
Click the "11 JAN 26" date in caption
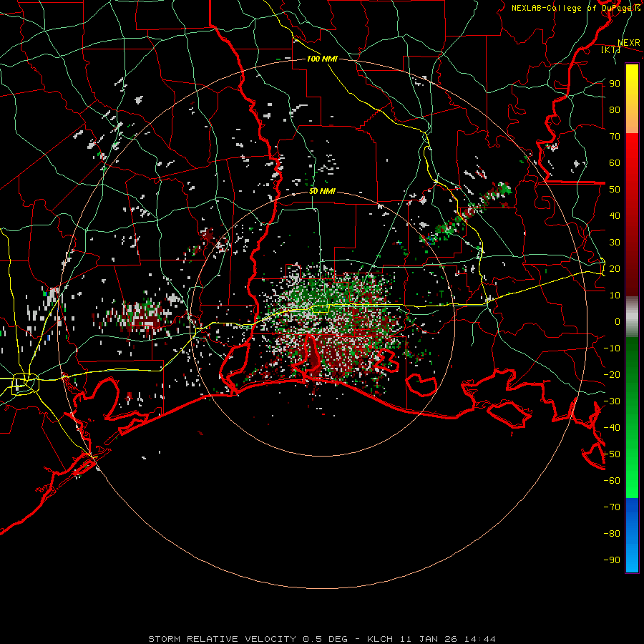tap(429, 639)
